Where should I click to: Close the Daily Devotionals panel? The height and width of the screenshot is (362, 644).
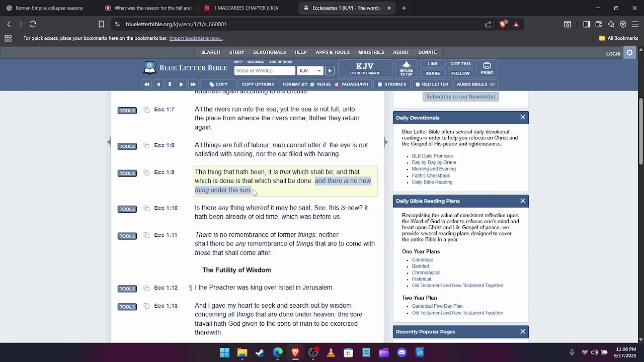[x=523, y=118]
